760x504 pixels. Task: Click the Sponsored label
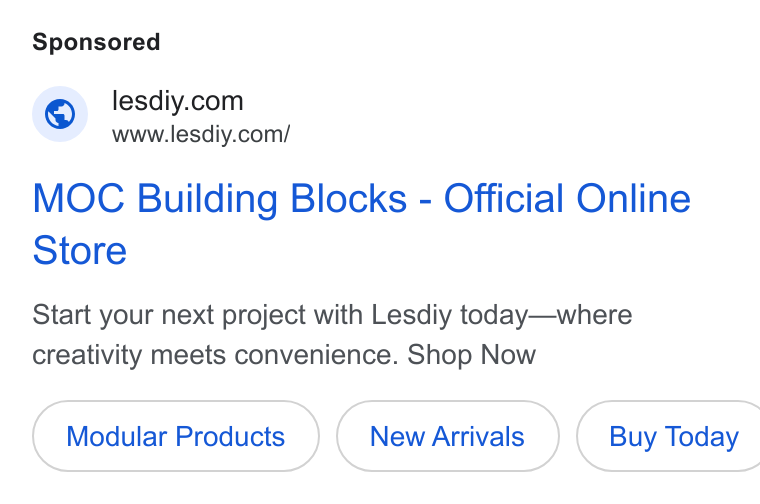(x=96, y=42)
